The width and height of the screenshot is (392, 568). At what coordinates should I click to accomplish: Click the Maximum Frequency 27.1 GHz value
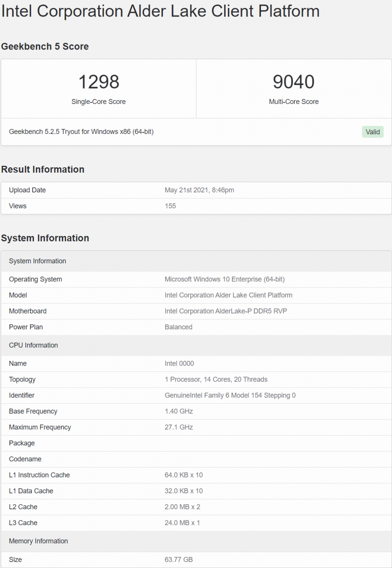point(179,427)
